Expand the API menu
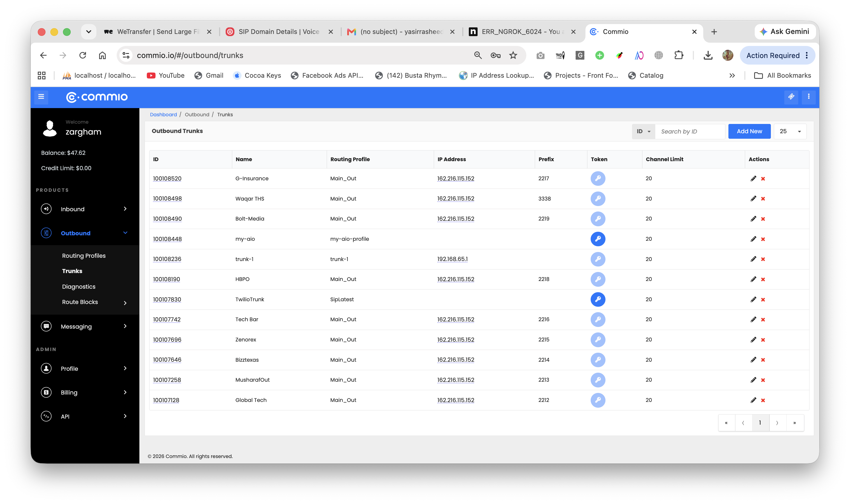The height and width of the screenshot is (504, 850). pyautogui.click(x=85, y=416)
